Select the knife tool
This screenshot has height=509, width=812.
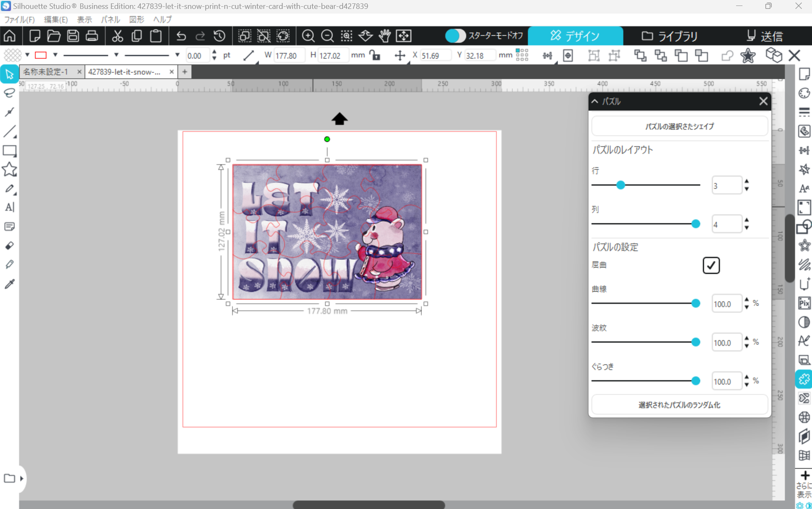(x=9, y=264)
